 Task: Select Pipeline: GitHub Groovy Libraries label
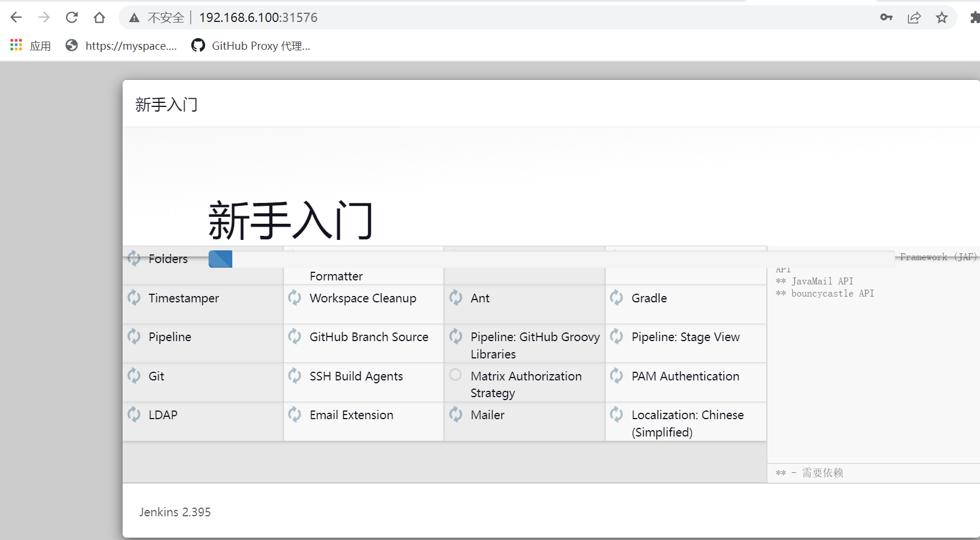coord(535,346)
